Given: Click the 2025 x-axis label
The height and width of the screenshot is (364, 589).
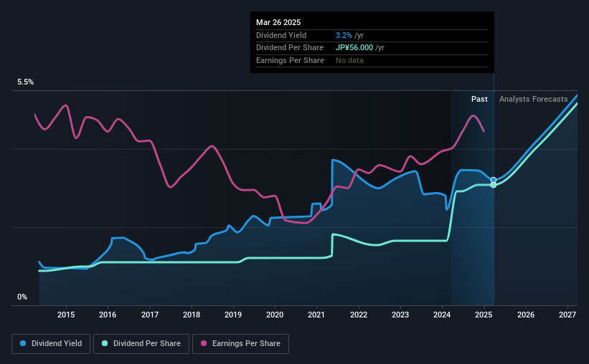Looking at the screenshot, I should pyautogui.click(x=484, y=315).
